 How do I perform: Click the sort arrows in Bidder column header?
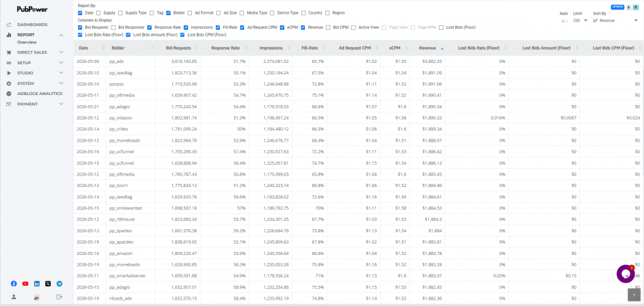click(152, 48)
